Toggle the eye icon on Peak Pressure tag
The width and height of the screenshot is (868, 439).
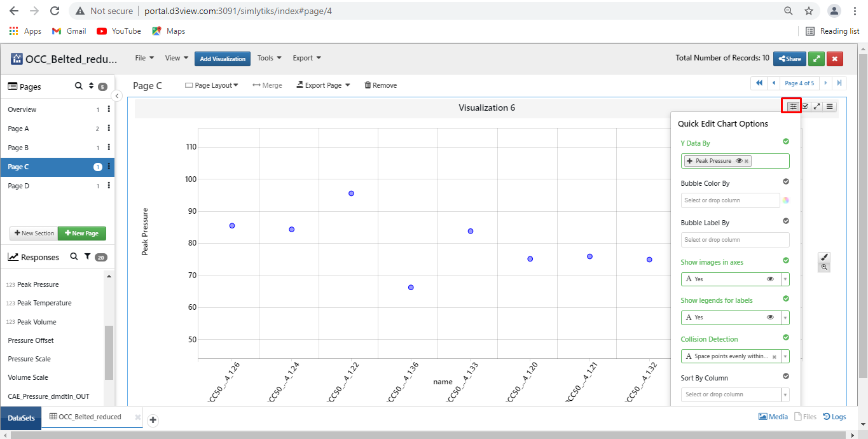[x=739, y=161]
